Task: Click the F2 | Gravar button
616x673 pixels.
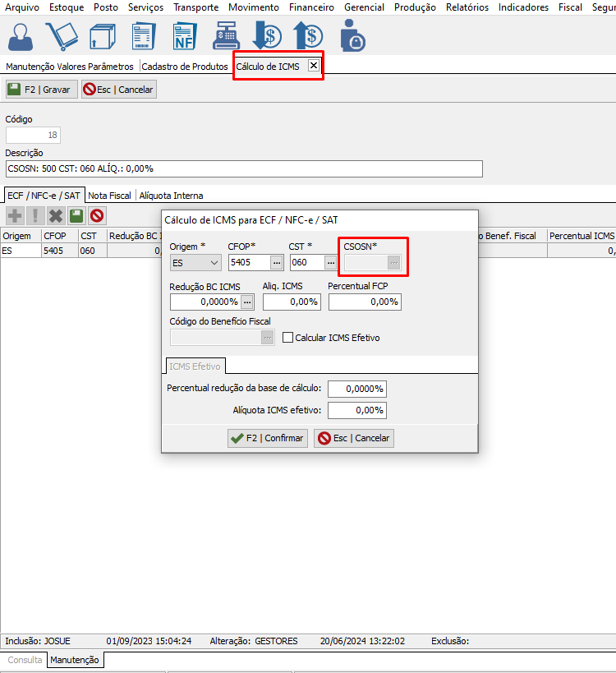Action: tap(41, 90)
